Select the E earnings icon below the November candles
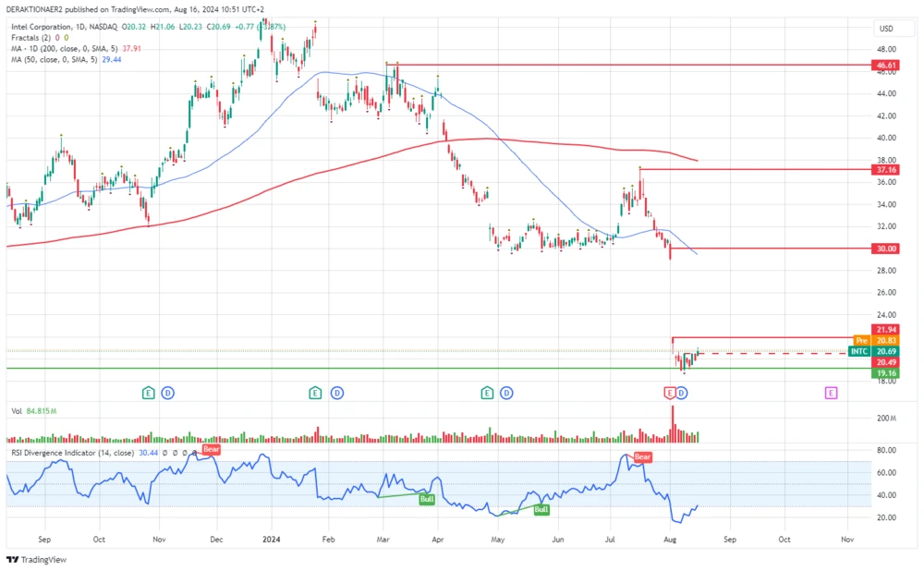Image resolution: width=924 pixels, height=571 pixels. pyautogui.click(x=148, y=393)
